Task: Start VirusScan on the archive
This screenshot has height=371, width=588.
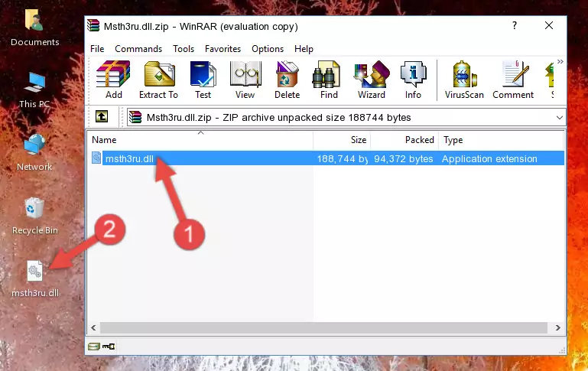Action: [x=464, y=80]
